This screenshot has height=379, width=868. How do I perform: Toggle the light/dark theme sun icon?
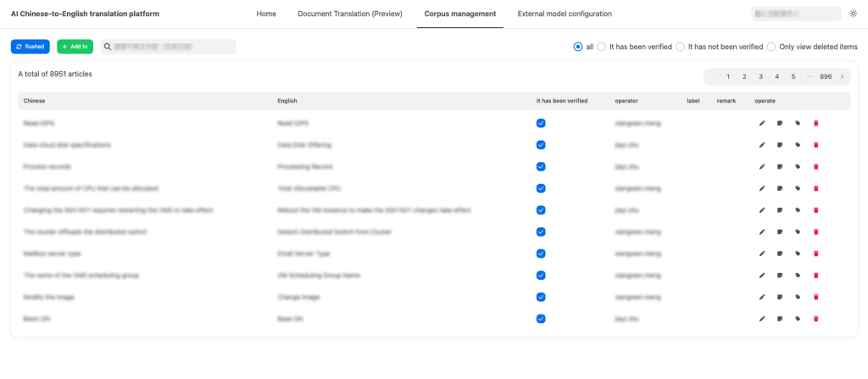click(853, 14)
